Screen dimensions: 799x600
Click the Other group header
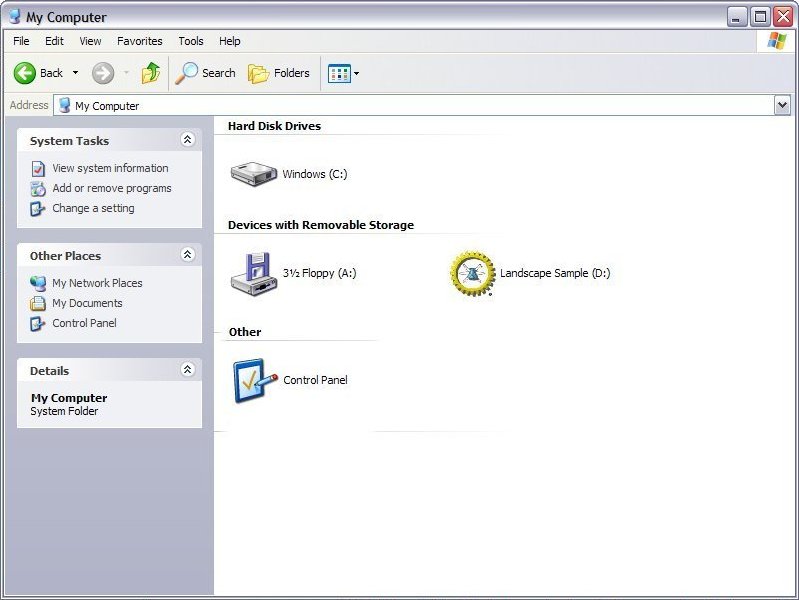click(x=245, y=332)
